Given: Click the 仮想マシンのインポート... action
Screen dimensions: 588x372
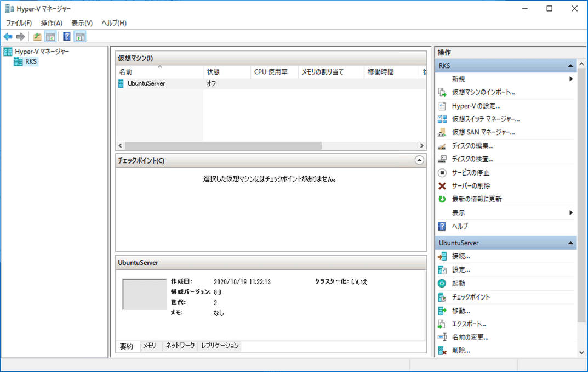Looking at the screenshot, I should [x=483, y=92].
